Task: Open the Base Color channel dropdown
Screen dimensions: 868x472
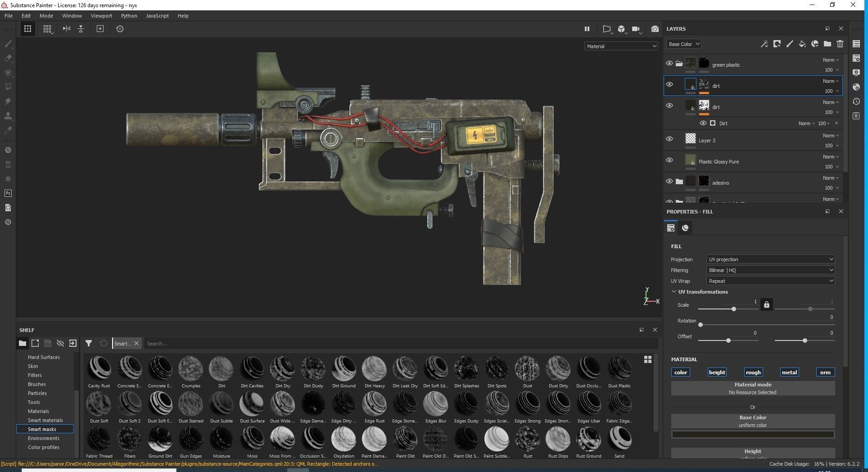Action: pos(683,44)
